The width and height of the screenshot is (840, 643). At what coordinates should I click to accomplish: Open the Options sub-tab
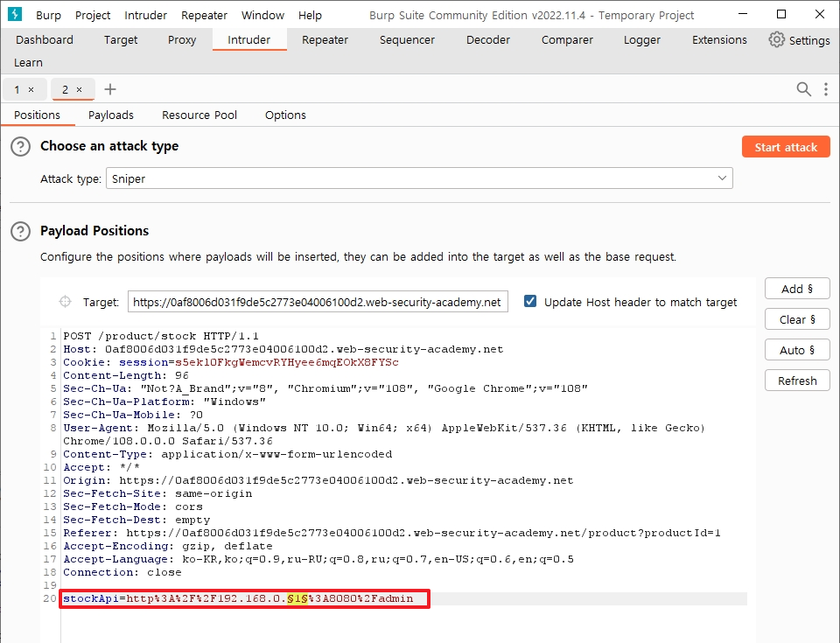click(x=285, y=115)
